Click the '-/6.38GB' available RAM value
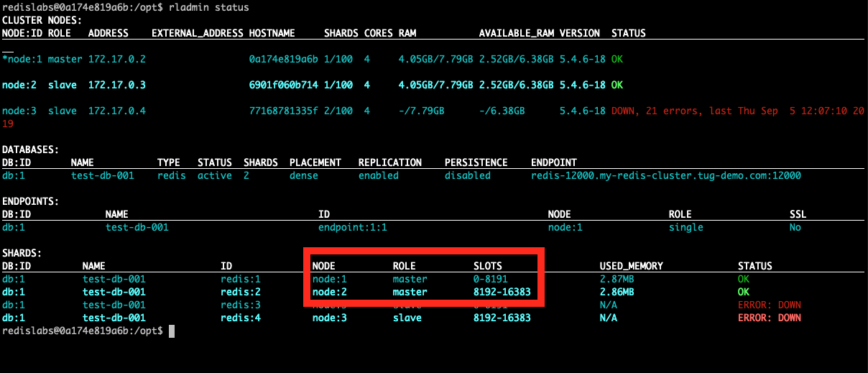 pyautogui.click(x=502, y=111)
